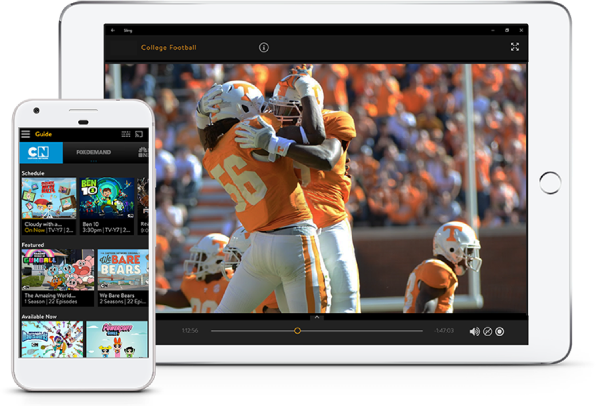Viewport: 596px width, 406px height.
Task: Click the seek knob on the progress bar
Action: 297,331
